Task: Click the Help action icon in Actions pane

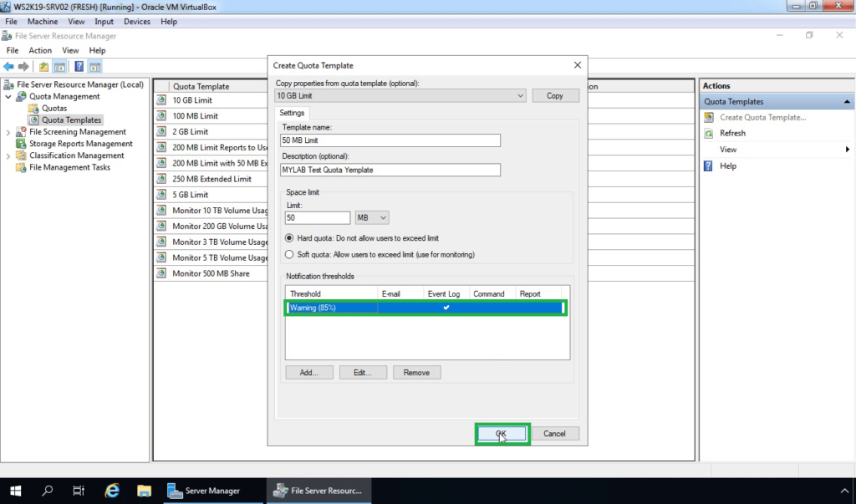Action: tap(708, 166)
